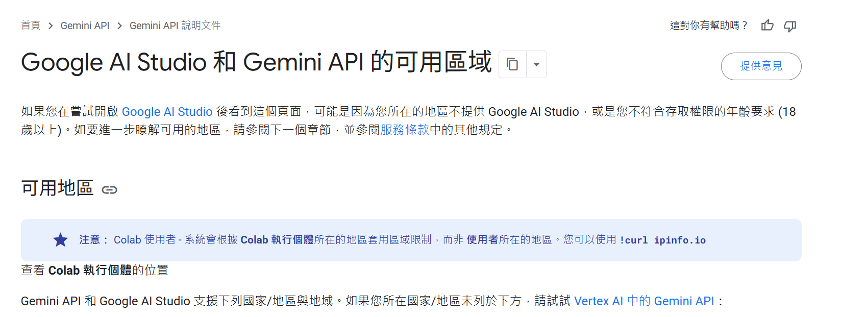
Task: Click the page title about 可用區域
Action: pyautogui.click(x=256, y=62)
